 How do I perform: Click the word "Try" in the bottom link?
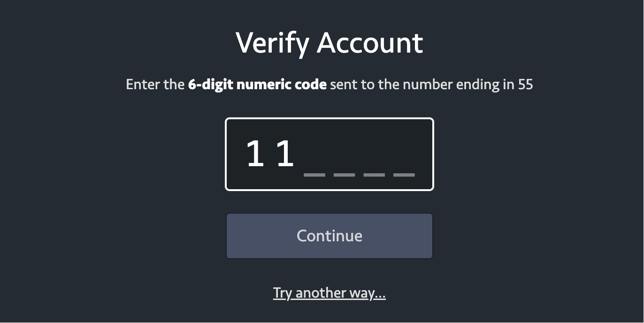click(283, 293)
